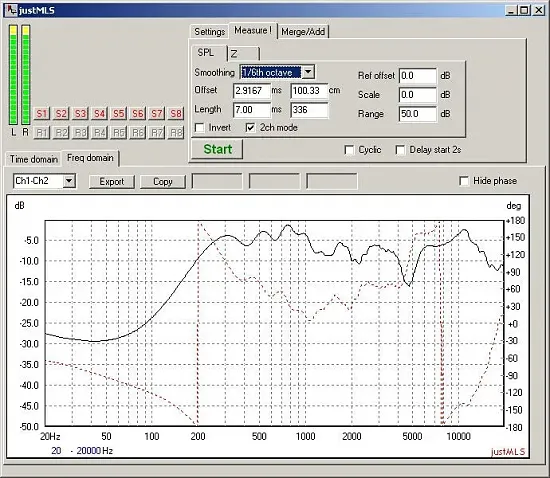Click the justMLS app icon in title bar
550x478 pixels.
(12, 10)
